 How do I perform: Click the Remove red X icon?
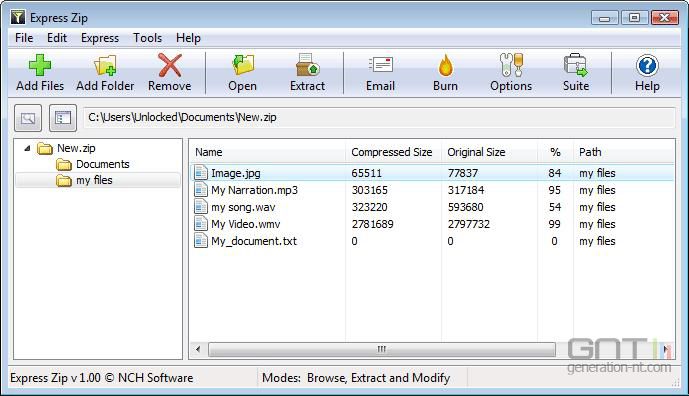(170, 65)
